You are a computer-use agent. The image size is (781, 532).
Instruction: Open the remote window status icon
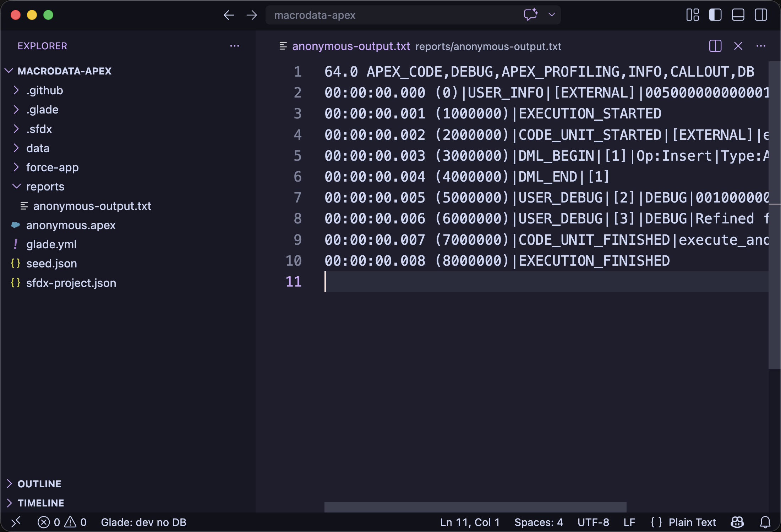[16, 522]
